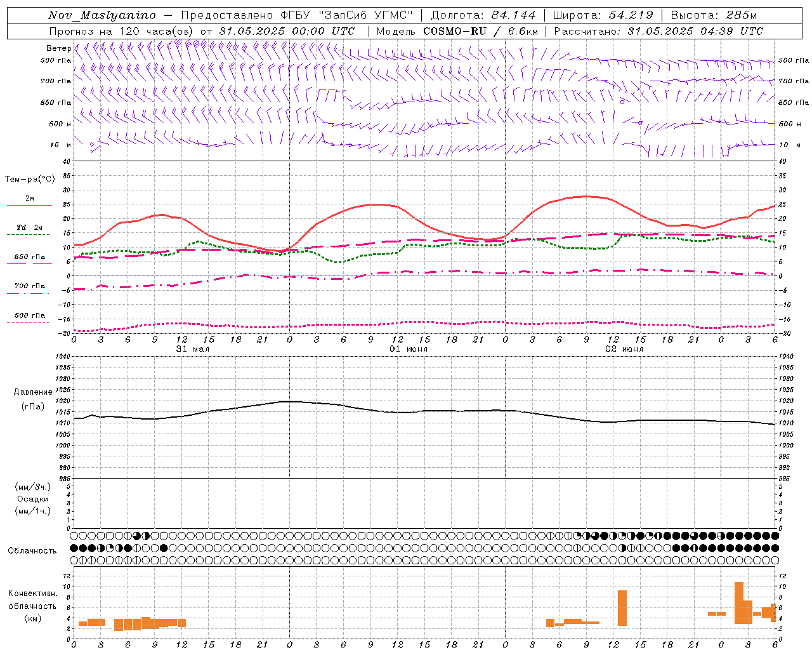Click the 500 м wind level label on left
The height and width of the screenshot is (650, 812).
click(x=60, y=124)
